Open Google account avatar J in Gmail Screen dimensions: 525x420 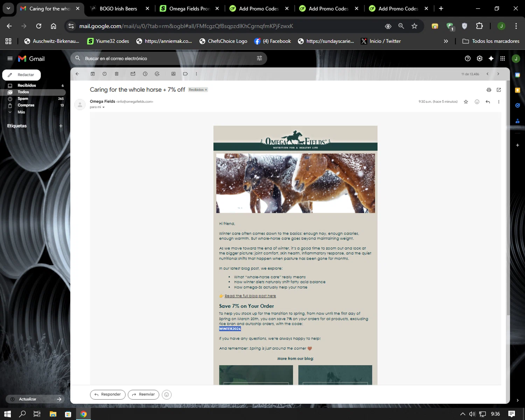pyautogui.click(x=516, y=58)
